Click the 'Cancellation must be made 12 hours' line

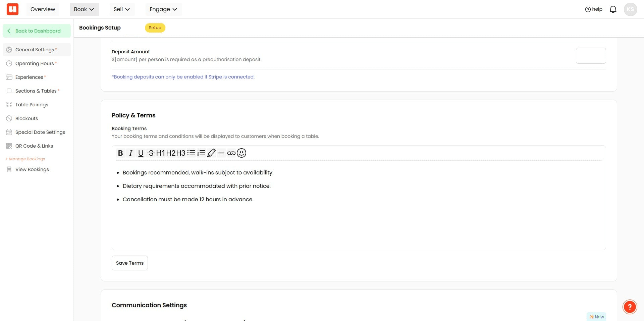(188, 199)
